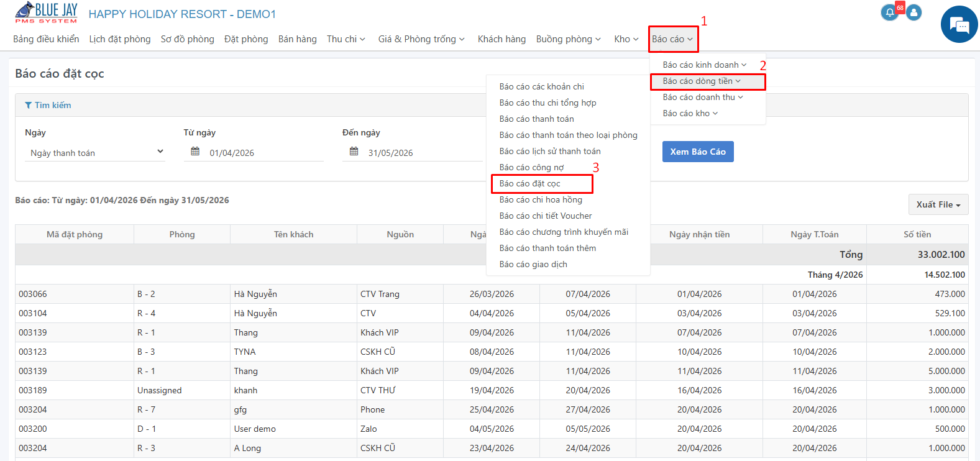Collapse the Báo cáo top menu
Screen dimensions: 980x461
pyautogui.click(x=672, y=39)
